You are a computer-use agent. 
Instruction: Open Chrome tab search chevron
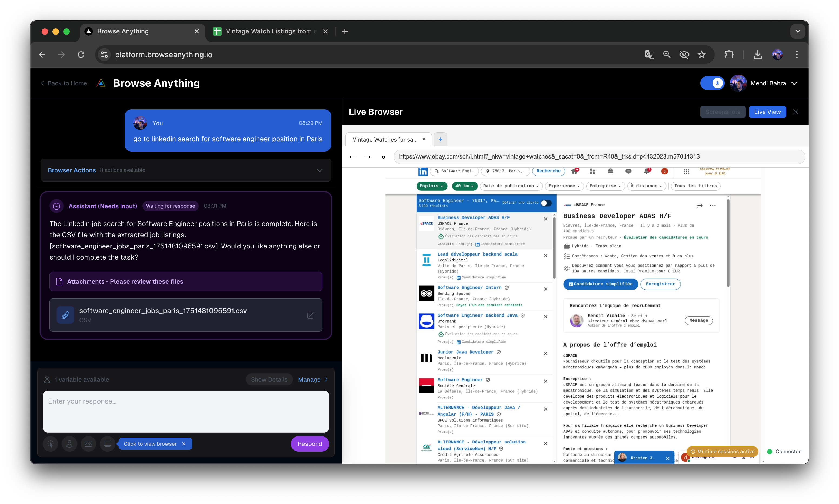(x=798, y=31)
